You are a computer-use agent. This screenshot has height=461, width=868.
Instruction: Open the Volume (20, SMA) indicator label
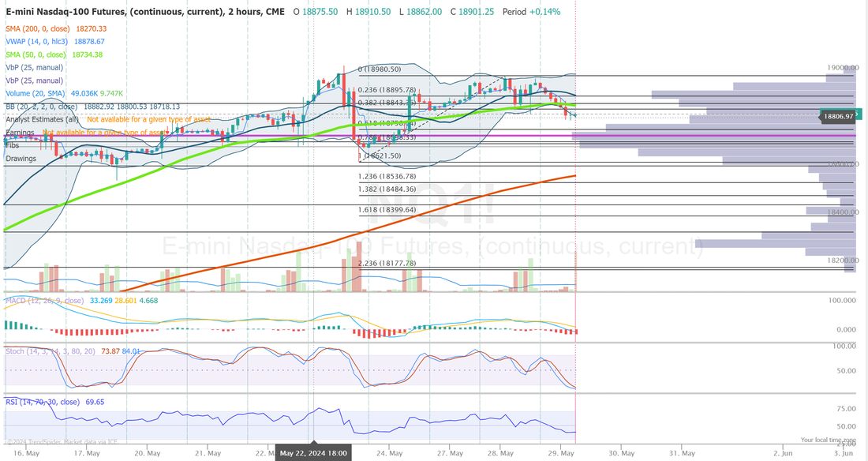click(x=36, y=94)
